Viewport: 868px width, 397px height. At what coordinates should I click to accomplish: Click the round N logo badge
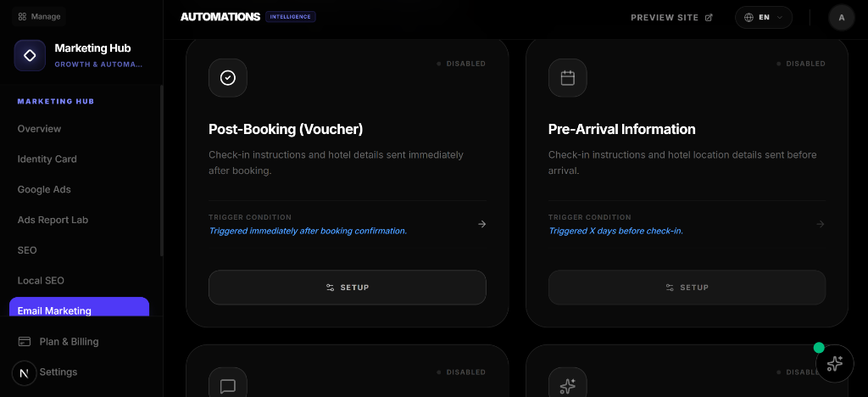tap(24, 373)
